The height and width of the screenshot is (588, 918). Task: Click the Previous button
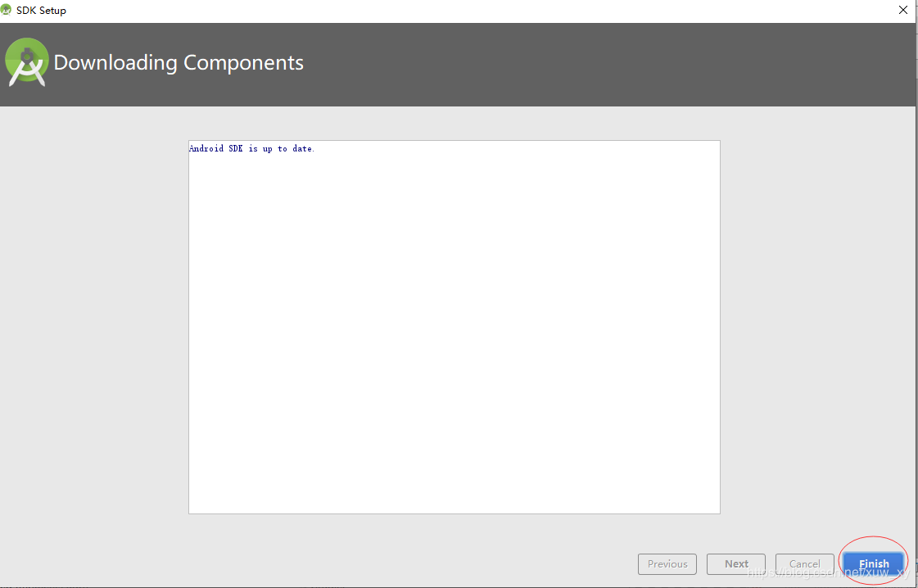(667, 564)
